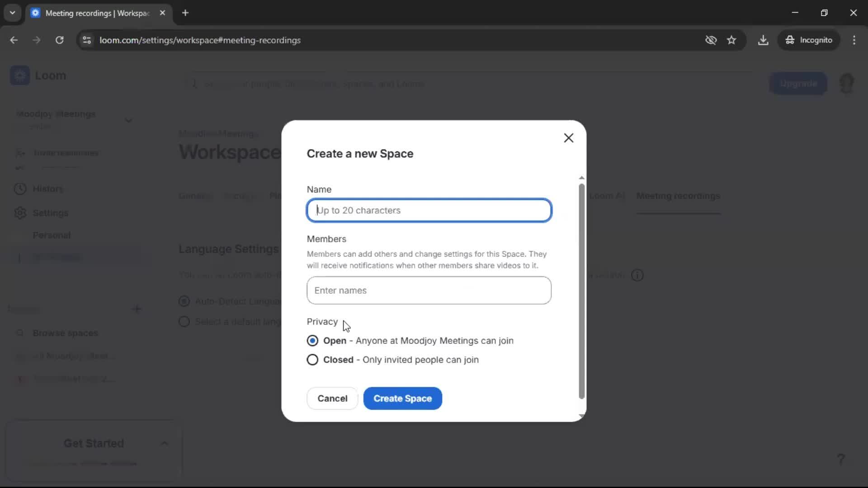Screen dimensions: 868x488
Task: Select Closed - Only invited people can join
Action: [x=312, y=360]
